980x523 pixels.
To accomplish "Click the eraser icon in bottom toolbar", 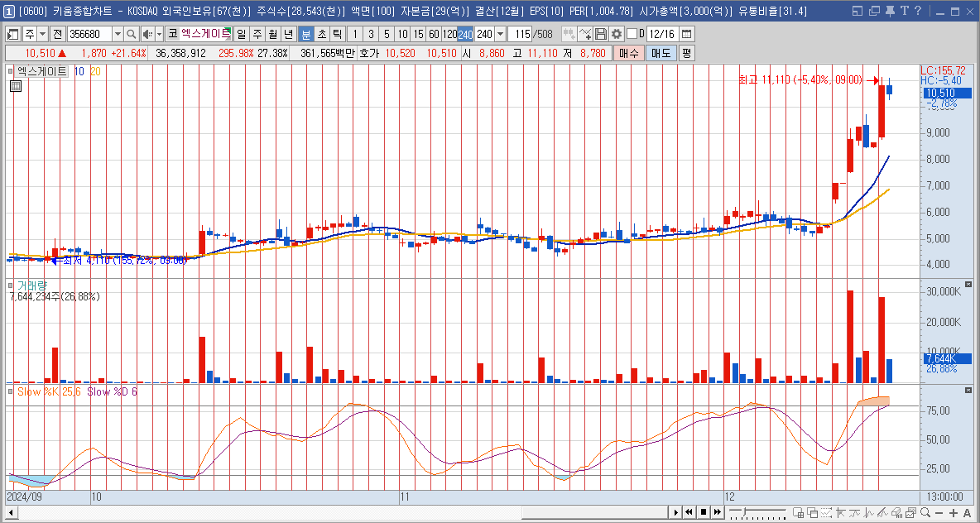I will click(x=896, y=513).
